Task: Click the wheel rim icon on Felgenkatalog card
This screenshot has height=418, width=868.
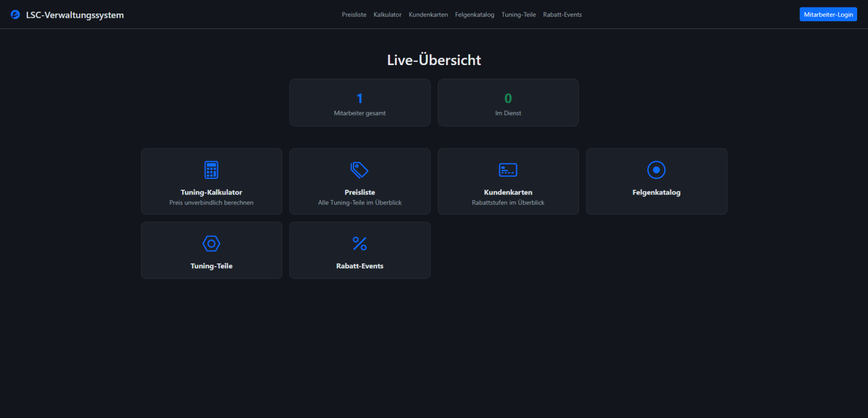Action: coord(656,170)
